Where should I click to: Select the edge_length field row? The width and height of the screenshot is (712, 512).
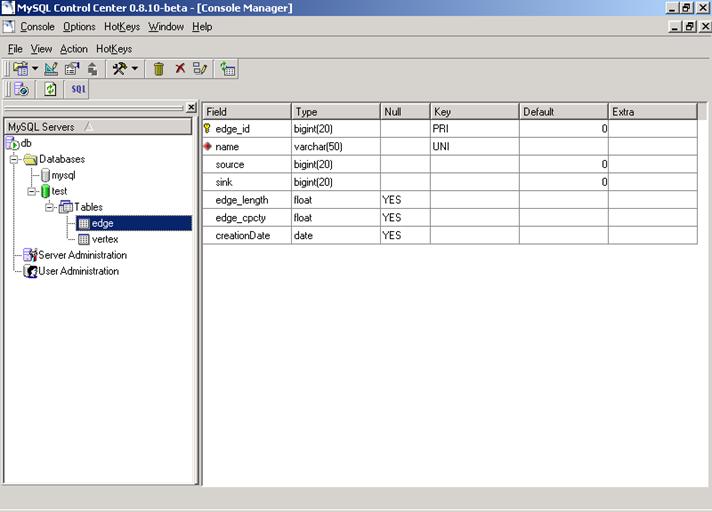pos(450,200)
